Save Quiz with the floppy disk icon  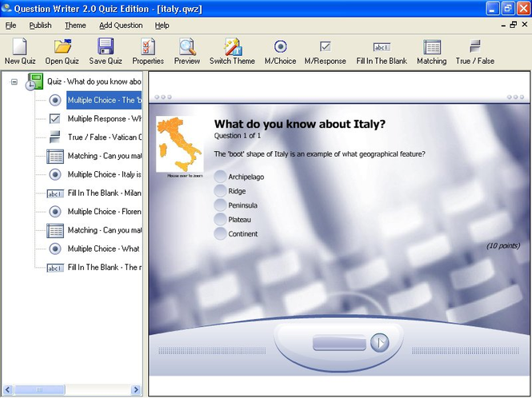(x=106, y=51)
